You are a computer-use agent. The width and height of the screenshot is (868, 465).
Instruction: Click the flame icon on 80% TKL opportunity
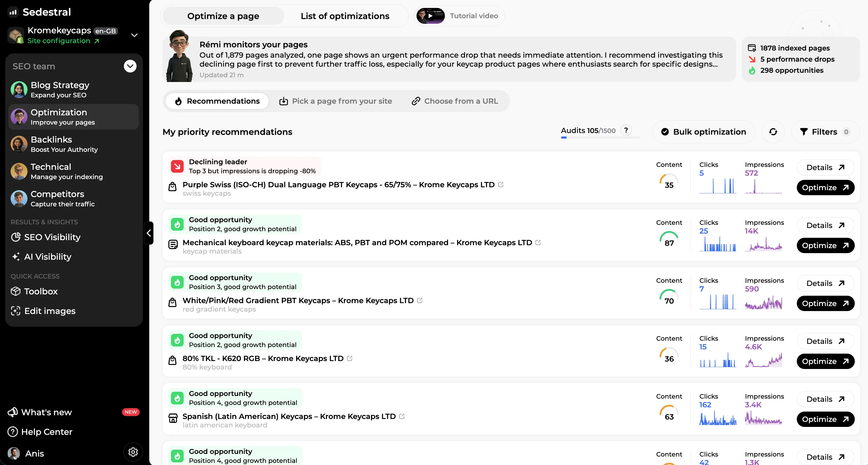177,340
